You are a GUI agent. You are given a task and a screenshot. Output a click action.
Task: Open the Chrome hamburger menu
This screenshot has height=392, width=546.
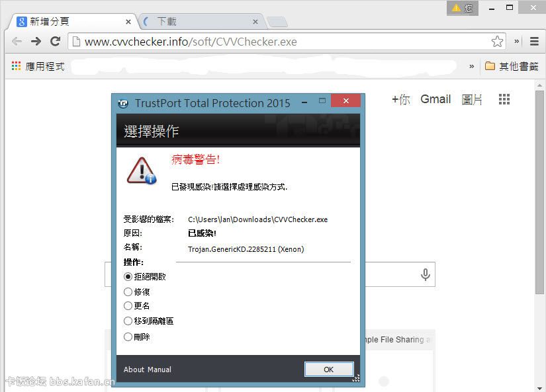pos(534,42)
